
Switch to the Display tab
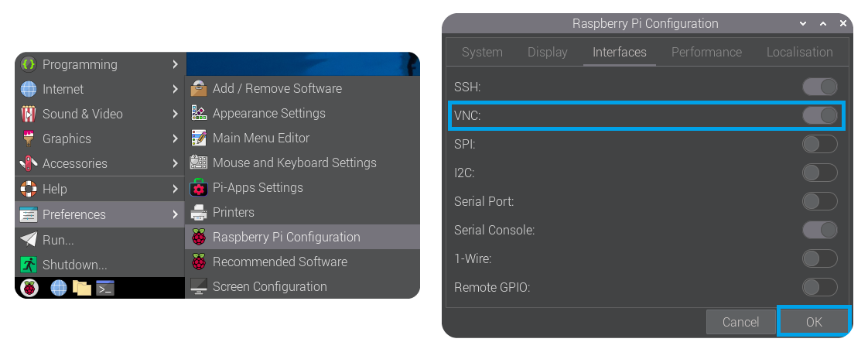point(548,52)
